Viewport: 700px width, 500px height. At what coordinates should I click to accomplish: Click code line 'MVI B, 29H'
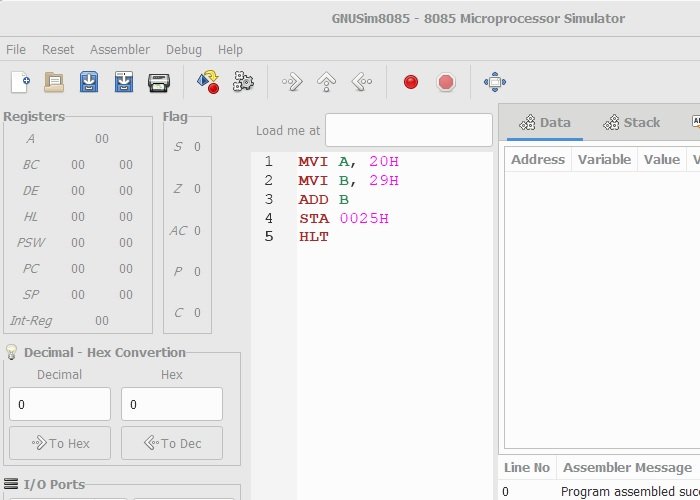pos(348,181)
